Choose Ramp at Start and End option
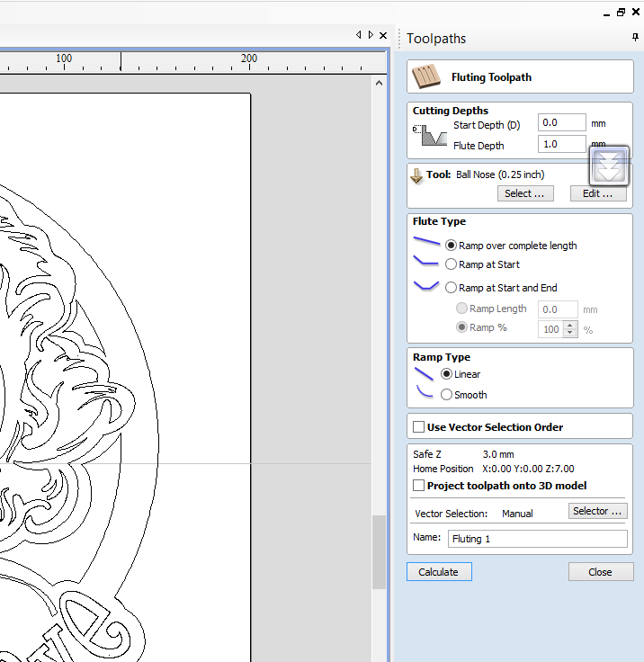Viewport: 644px width, 662px height. click(451, 288)
